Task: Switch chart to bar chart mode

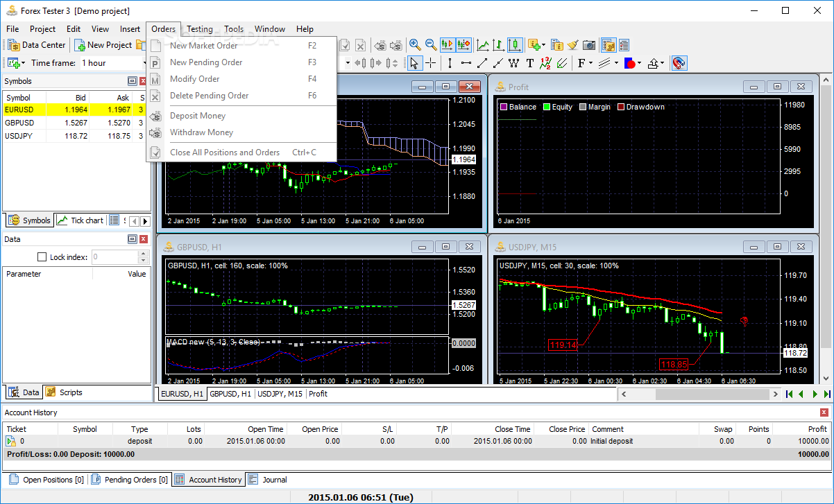Action: (x=498, y=45)
